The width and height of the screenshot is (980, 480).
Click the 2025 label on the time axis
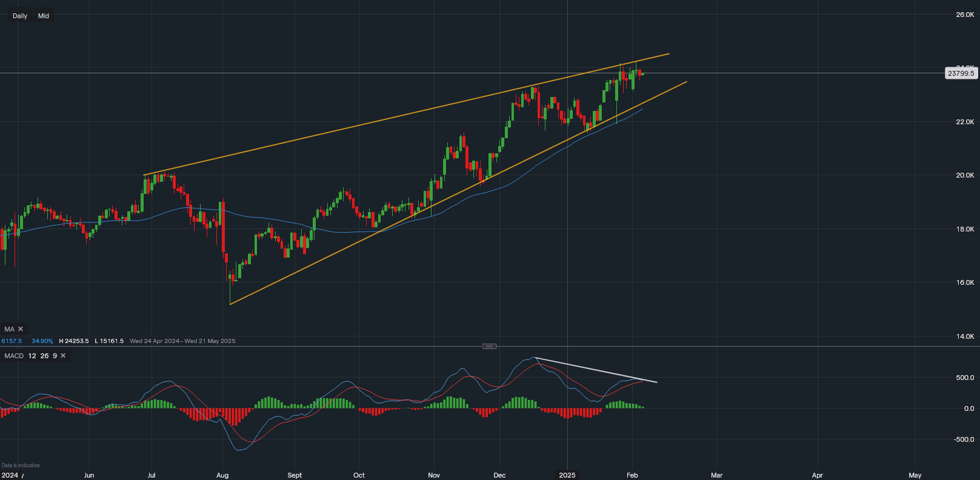tap(567, 475)
